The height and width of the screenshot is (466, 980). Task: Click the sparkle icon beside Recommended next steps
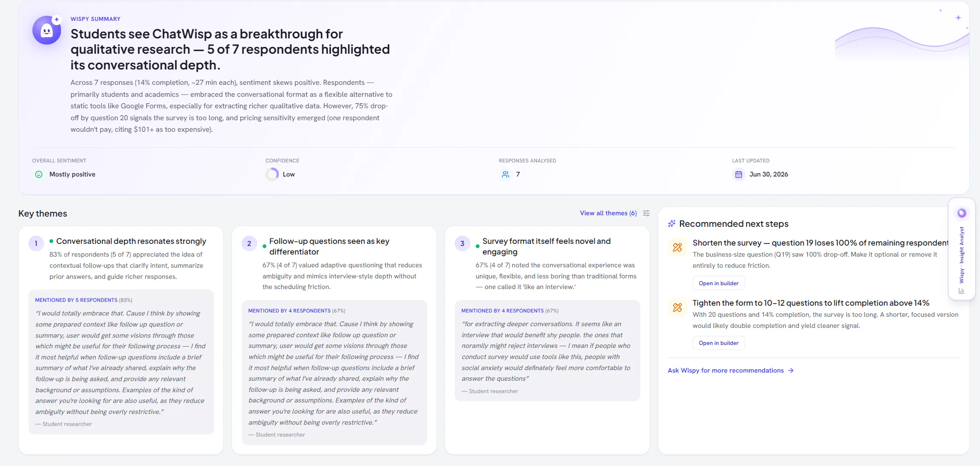672,224
